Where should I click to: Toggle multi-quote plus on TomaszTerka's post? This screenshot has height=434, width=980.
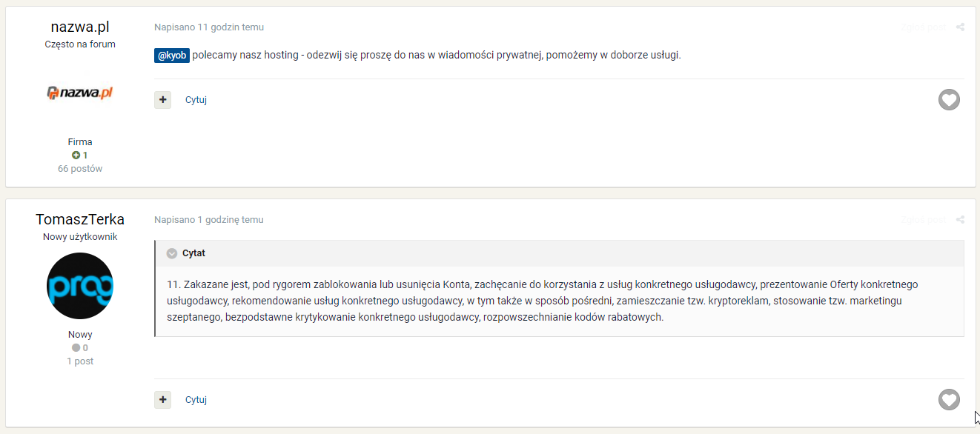tap(162, 399)
